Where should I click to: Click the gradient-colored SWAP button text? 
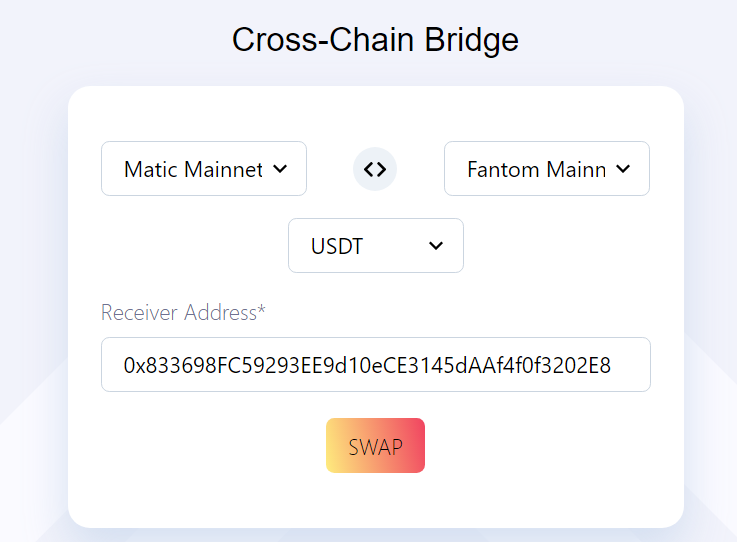(x=375, y=446)
